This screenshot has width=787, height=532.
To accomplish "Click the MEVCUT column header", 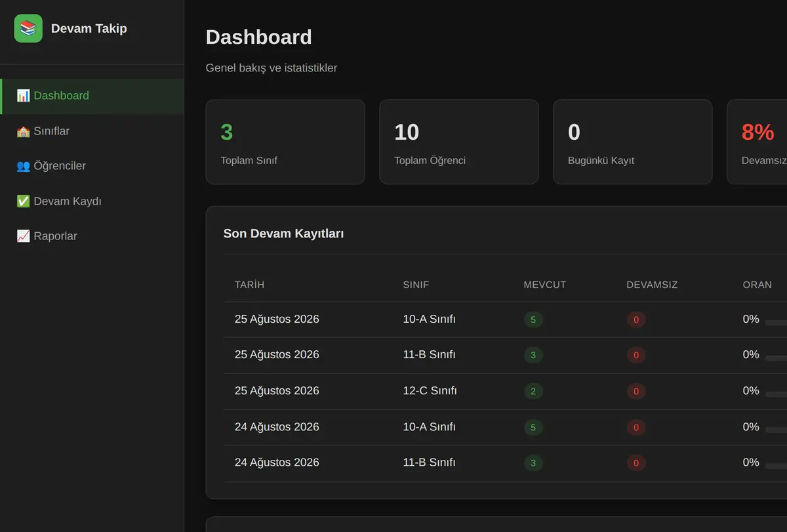I will point(545,285).
